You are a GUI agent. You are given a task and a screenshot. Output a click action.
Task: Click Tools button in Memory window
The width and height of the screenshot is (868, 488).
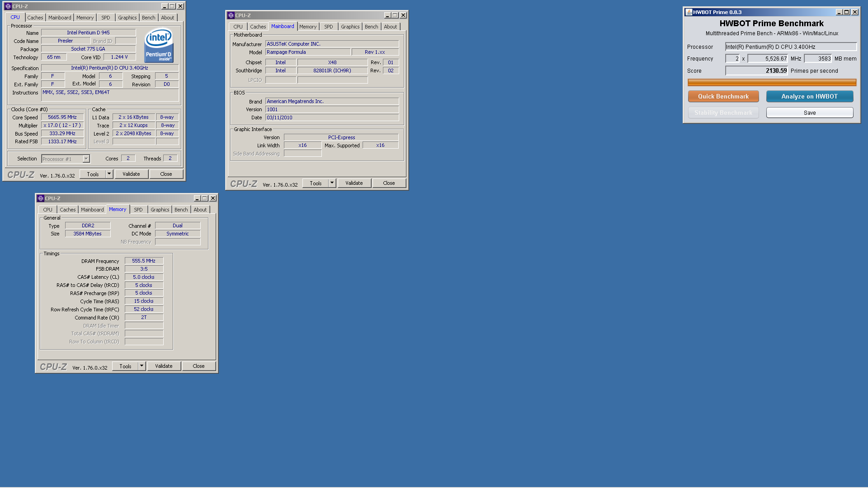click(x=125, y=366)
